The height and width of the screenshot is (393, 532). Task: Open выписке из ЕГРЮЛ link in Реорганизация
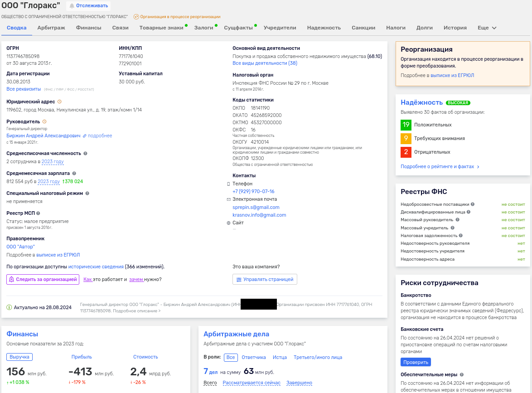[452, 75]
